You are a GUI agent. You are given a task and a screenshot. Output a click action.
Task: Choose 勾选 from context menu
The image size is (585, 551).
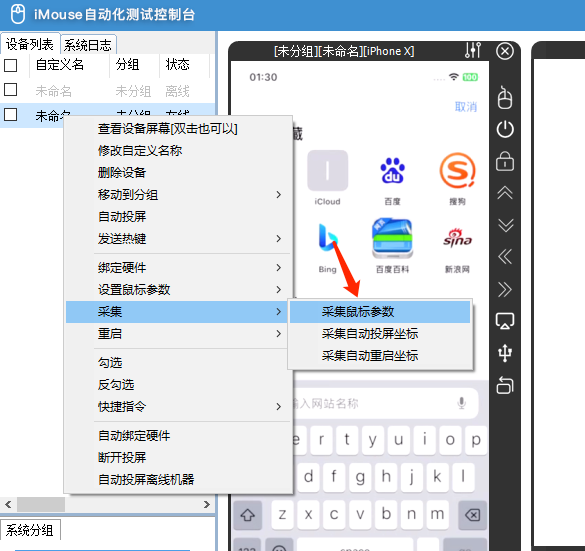pos(178,363)
